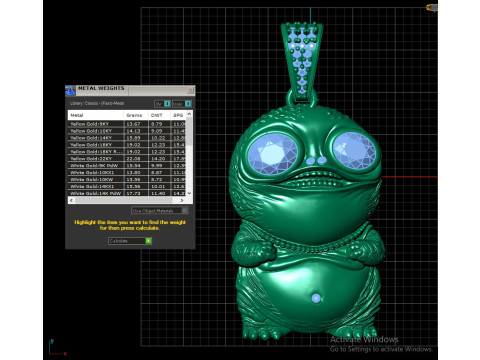This screenshot has width=480, height=360.
Task: Click the axis indicator icon in viewport corner
Action: click(57, 348)
